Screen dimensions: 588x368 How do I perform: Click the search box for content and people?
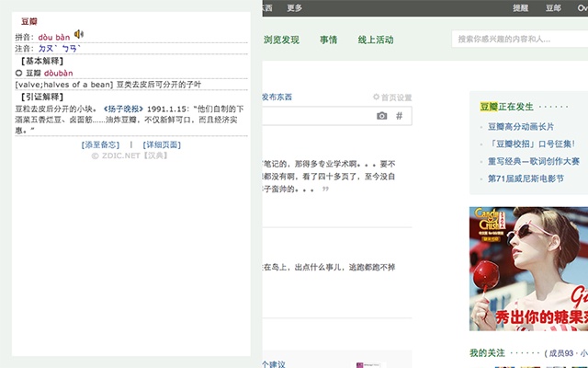coord(520,39)
